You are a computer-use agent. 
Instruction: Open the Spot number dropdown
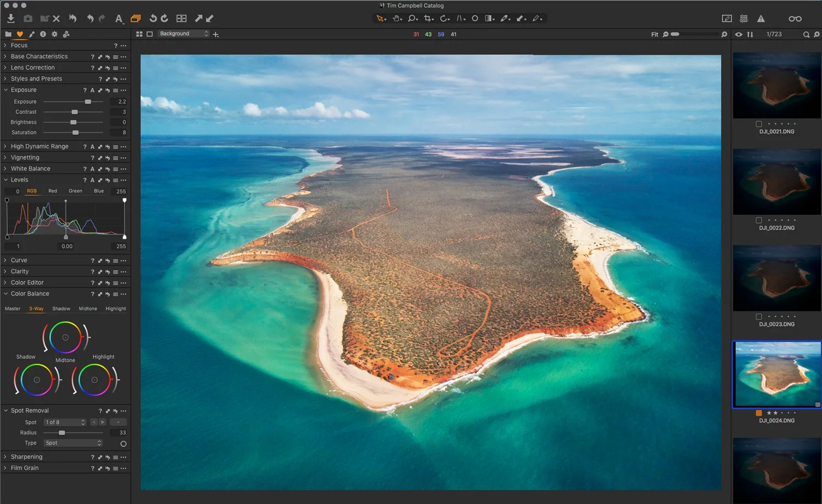coord(65,422)
